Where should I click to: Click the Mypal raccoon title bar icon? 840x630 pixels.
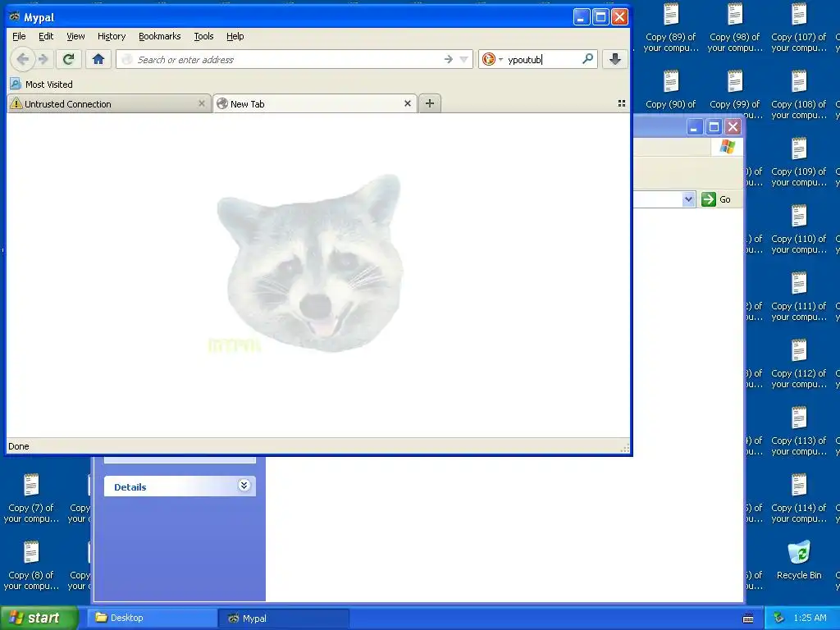(x=15, y=16)
